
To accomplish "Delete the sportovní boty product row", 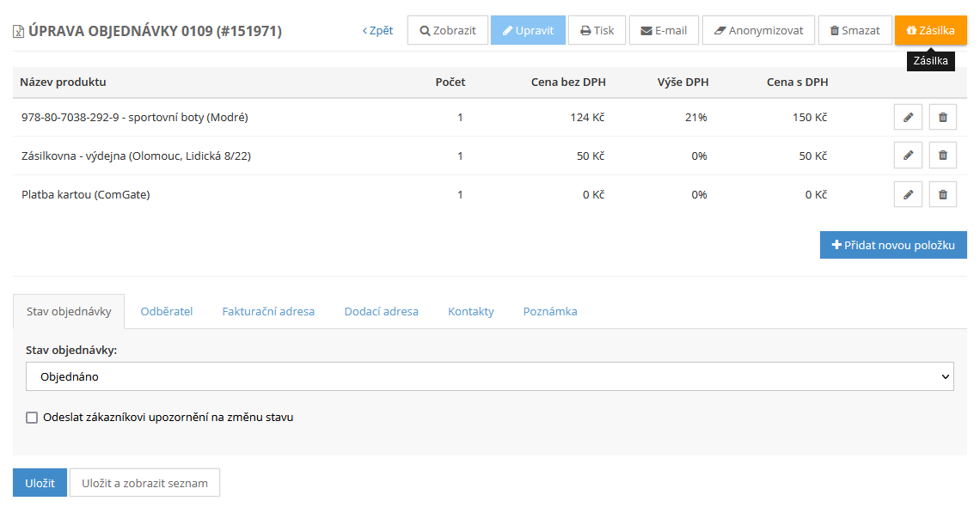I will [x=942, y=117].
